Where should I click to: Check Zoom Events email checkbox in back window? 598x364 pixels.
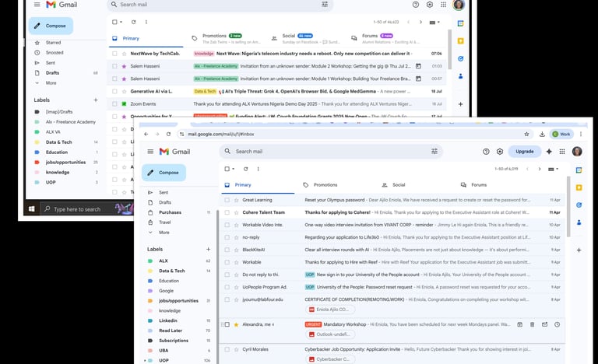click(114, 103)
